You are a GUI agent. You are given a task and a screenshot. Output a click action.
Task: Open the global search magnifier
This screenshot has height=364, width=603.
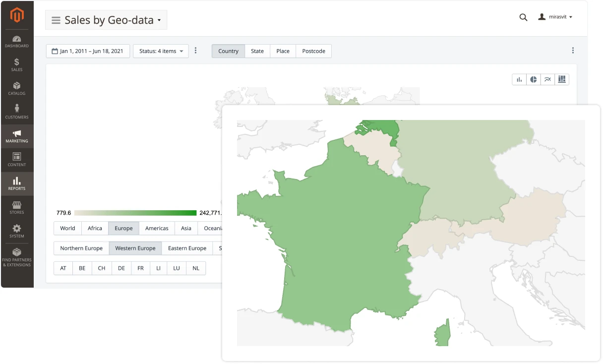tap(523, 17)
